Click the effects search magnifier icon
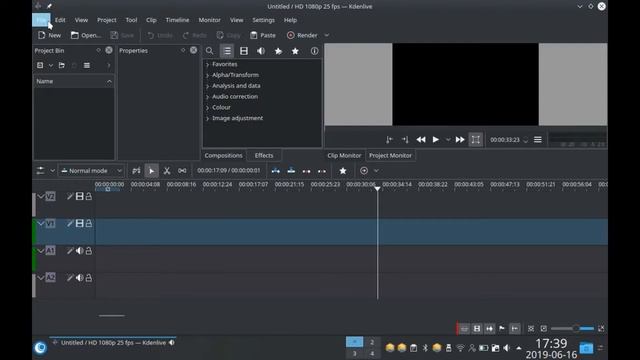This screenshot has height=360, width=640. (x=209, y=51)
